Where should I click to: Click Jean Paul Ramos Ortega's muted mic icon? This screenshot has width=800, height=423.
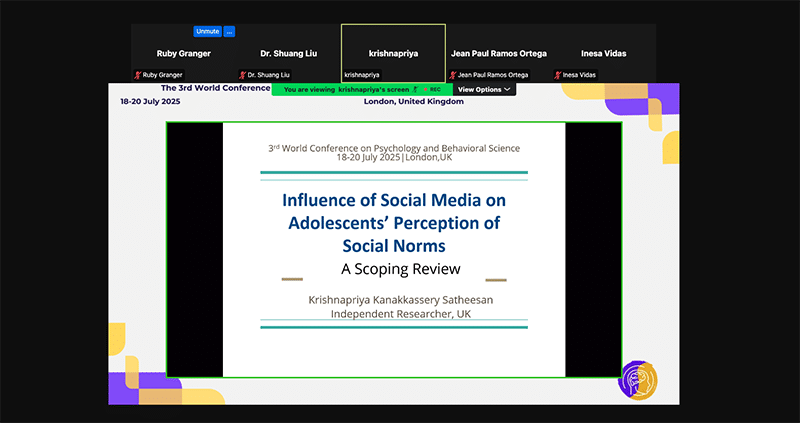coord(452,75)
